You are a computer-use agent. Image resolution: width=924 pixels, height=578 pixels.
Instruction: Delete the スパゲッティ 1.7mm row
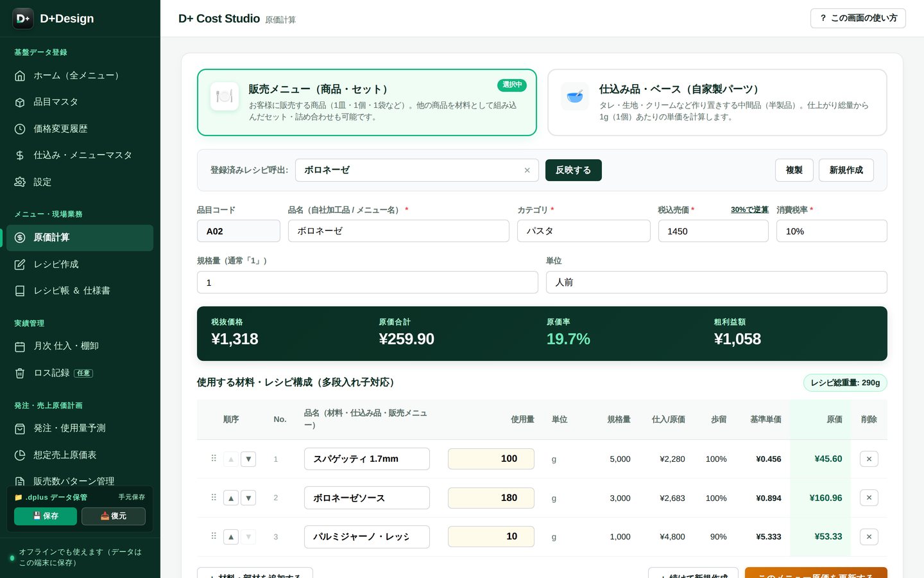coord(869,459)
